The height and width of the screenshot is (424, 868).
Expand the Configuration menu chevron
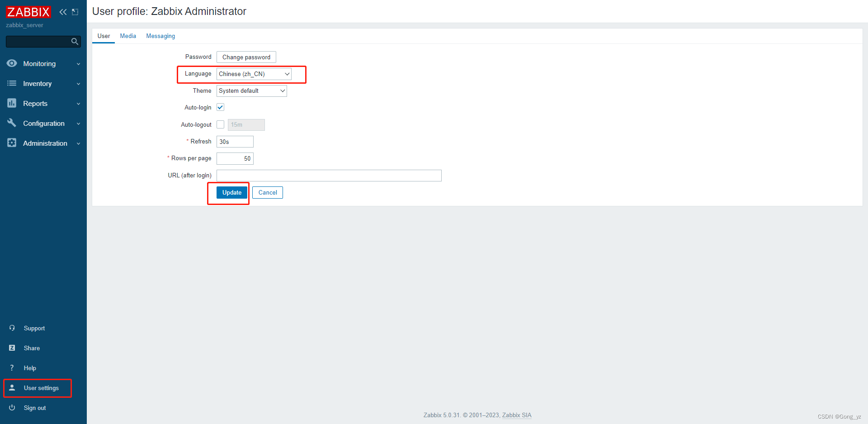[x=79, y=124]
